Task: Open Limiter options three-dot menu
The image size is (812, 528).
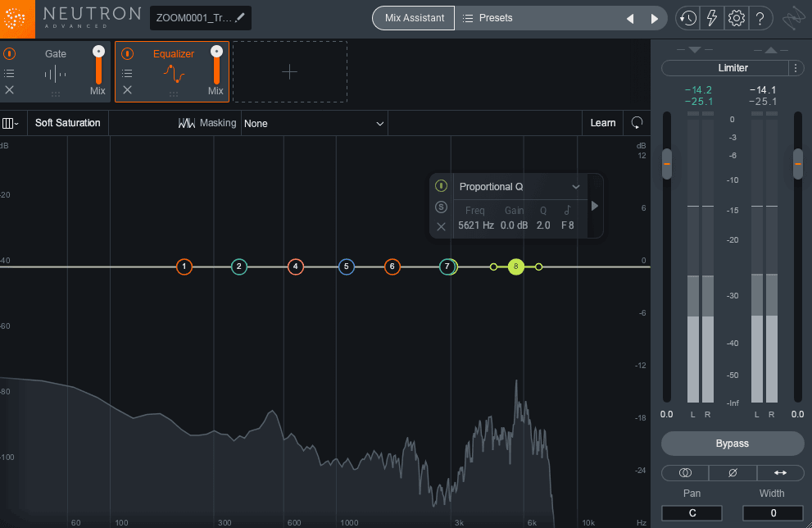Action: tap(796, 68)
